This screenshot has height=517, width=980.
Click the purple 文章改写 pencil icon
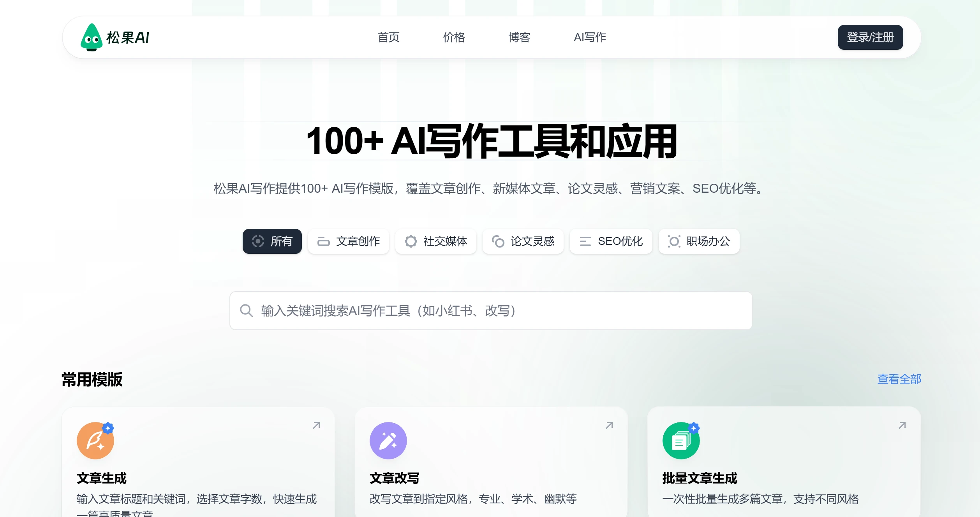[388, 441]
